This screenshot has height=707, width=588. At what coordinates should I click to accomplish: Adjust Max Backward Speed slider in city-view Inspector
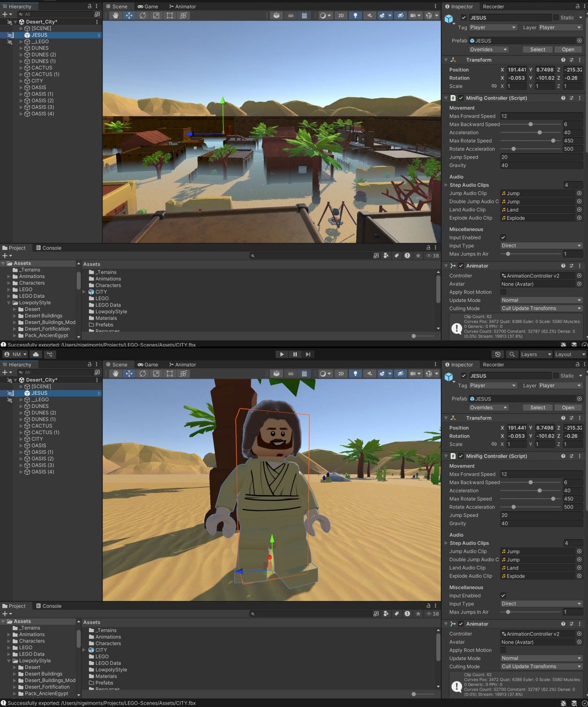[530, 124]
